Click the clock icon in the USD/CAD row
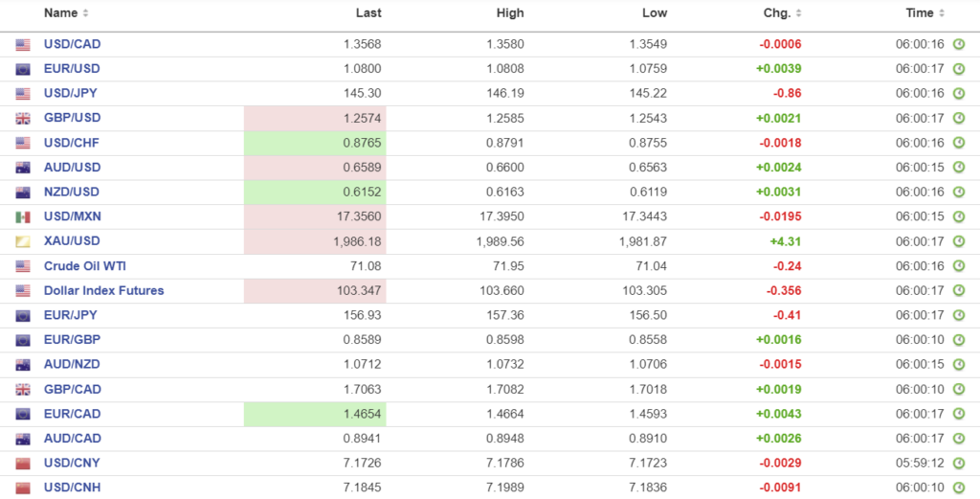 (x=958, y=44)
